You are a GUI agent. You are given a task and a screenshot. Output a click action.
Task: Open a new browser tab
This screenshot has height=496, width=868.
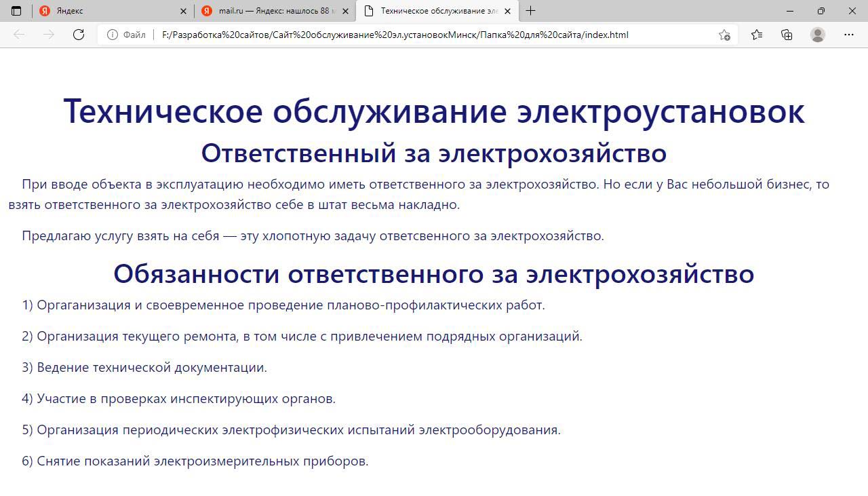click(531, 11)
